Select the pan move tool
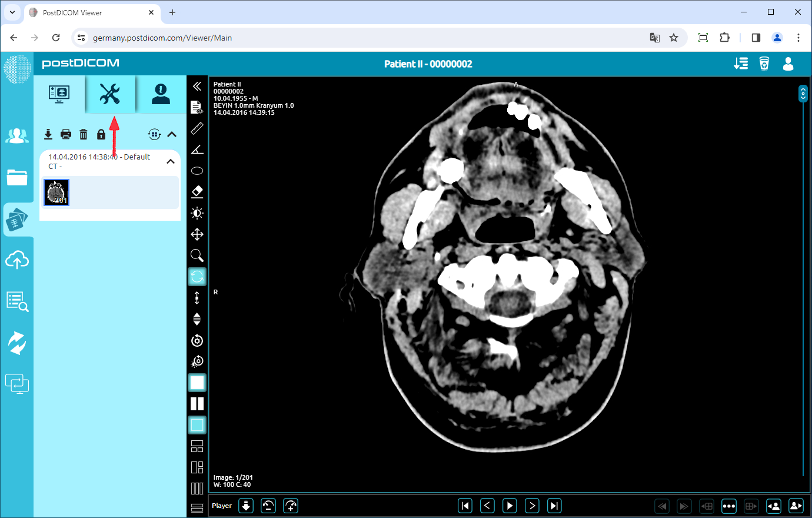The image size is (812, 518). (x=197, y=234)
